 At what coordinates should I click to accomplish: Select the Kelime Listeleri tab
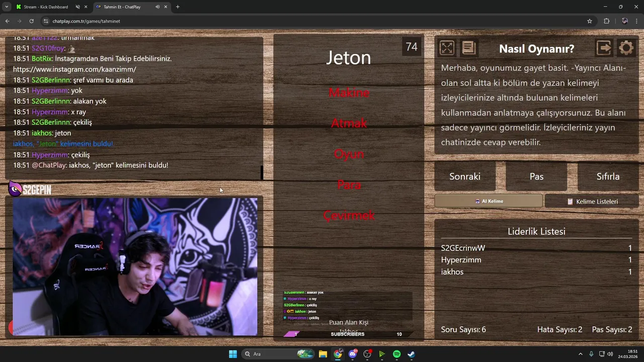(592, 201)
